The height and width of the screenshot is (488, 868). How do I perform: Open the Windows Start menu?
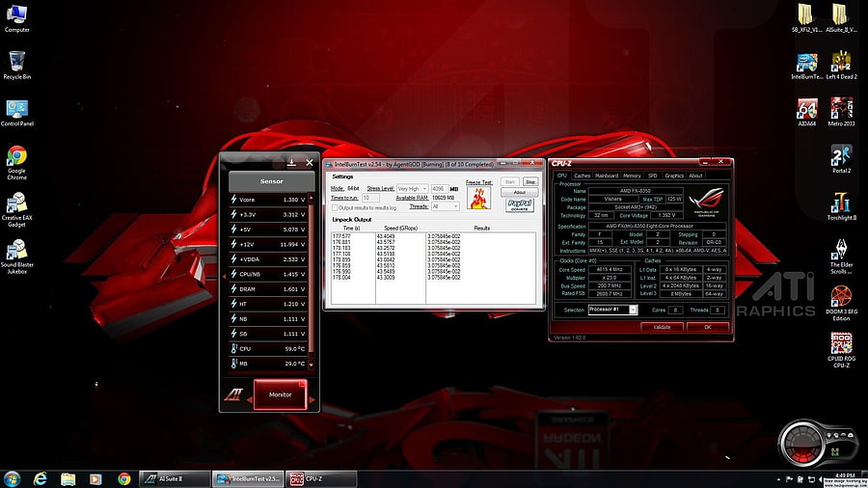pos(12,478)
